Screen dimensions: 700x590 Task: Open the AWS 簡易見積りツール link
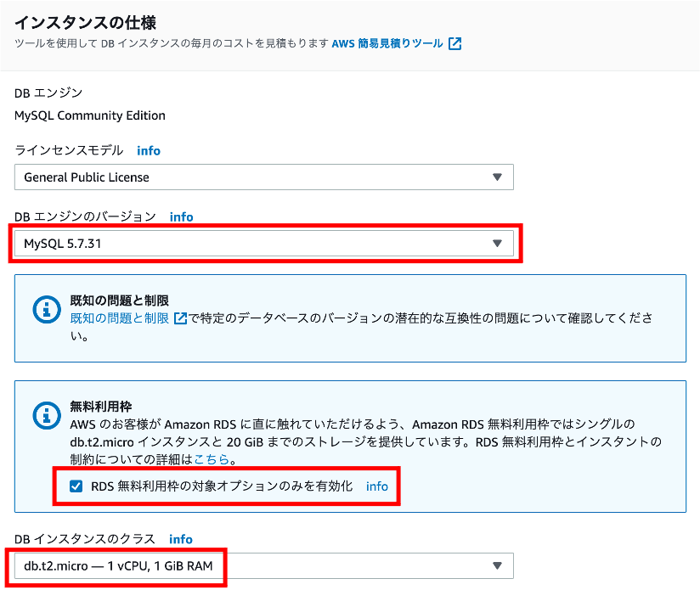pos(387,43)
